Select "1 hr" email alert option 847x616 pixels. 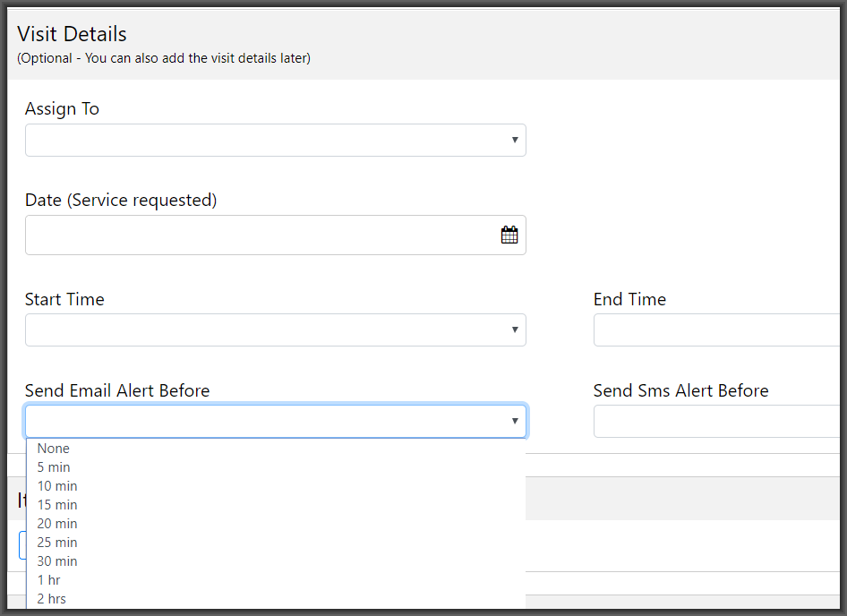48,579
